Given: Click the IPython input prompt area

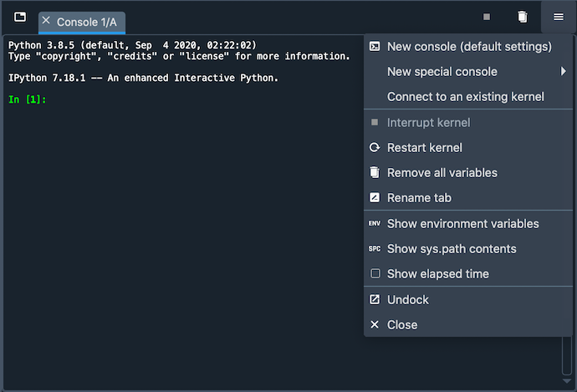Looking at the screenshot, I should [x=167, y=100].
